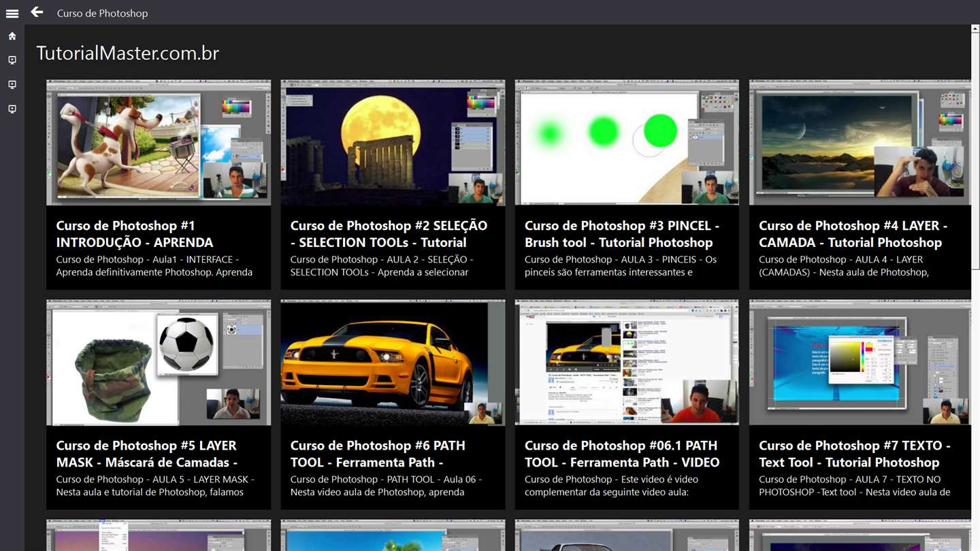Click description "AULA 4 - LAYER (CAMADAS)"
The image size is (980, 551).
tap(844, 266)
